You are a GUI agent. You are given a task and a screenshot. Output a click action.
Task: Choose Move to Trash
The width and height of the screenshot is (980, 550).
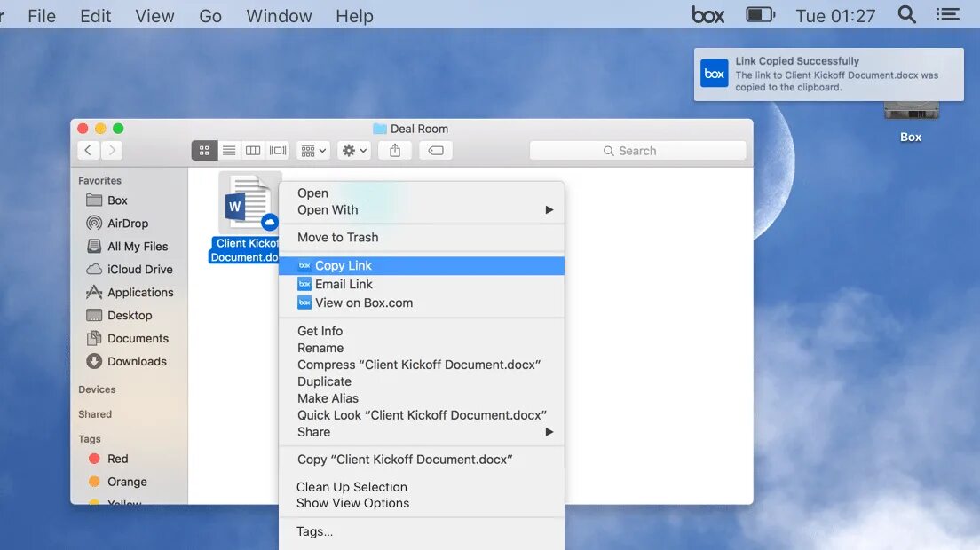[422, 237]
